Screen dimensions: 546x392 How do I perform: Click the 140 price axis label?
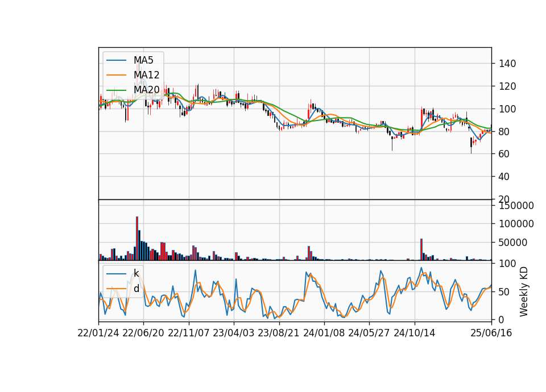pos(507,64)
